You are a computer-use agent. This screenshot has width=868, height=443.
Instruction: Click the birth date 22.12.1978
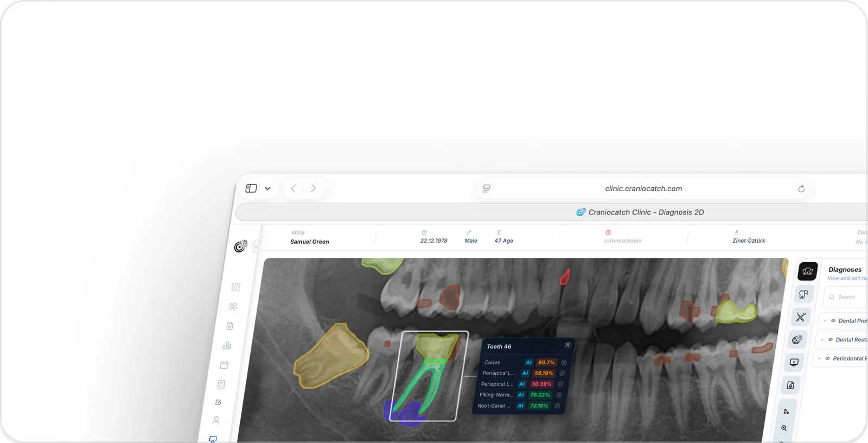433,241
